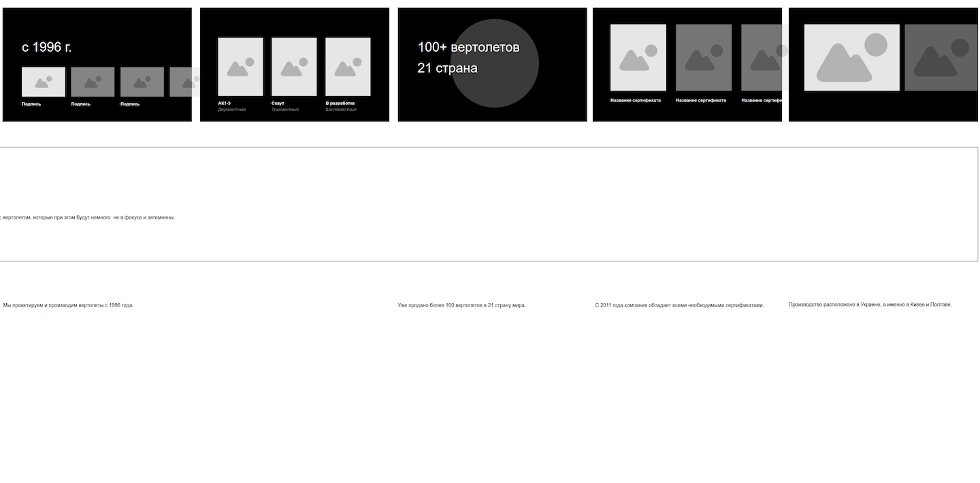Select the first light image placeholder under 'с 1996 г.'

(x=44, y=82)
